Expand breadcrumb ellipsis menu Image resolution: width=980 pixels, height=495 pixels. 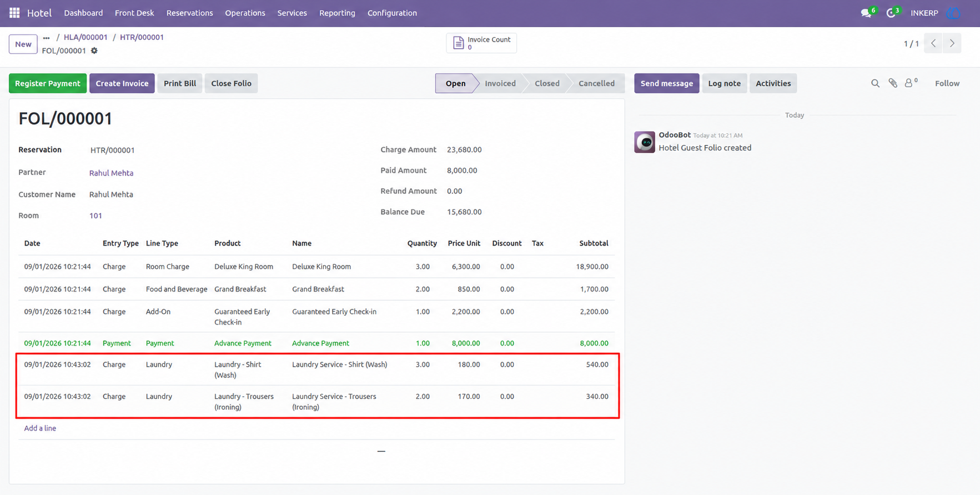46,38
